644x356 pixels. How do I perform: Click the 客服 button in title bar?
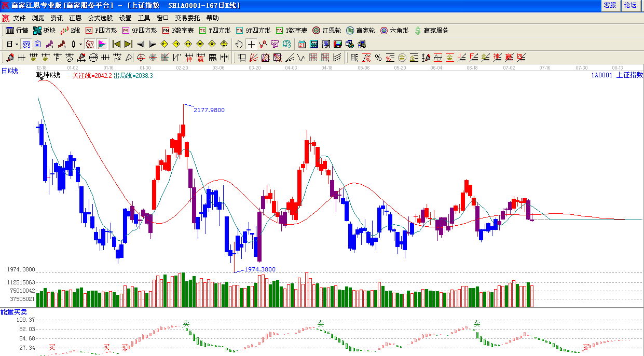610,5
